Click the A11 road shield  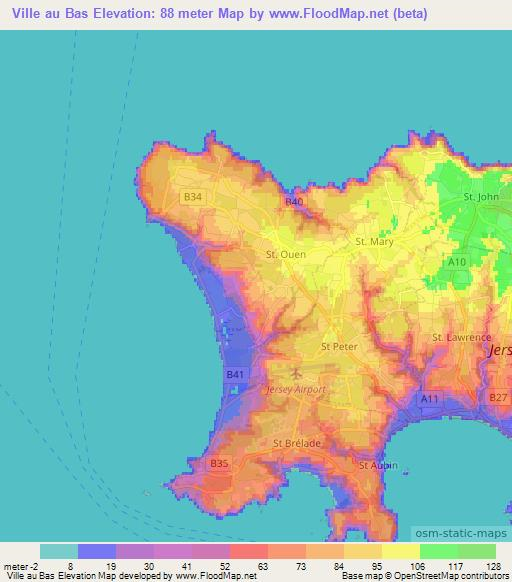[x=430, y=399]
